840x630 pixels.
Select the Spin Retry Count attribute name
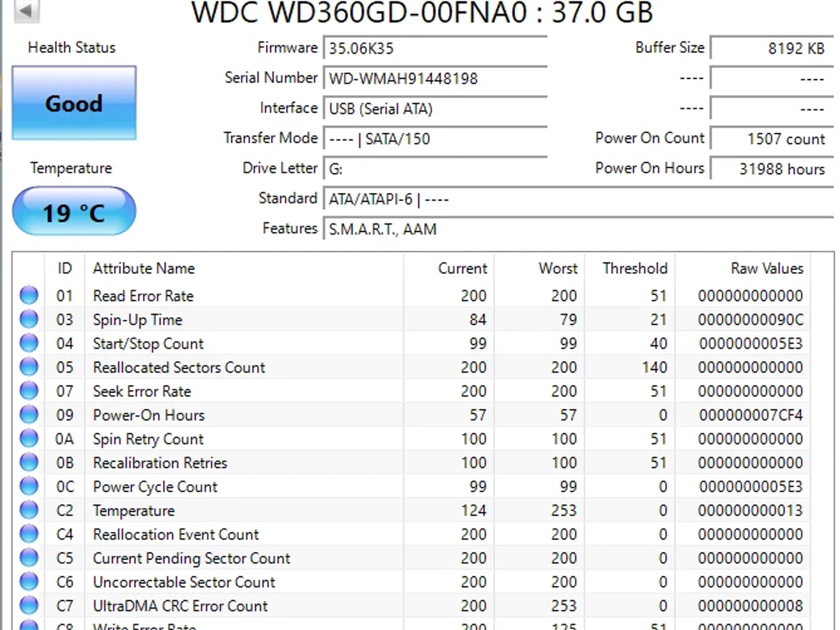[148, 439]
